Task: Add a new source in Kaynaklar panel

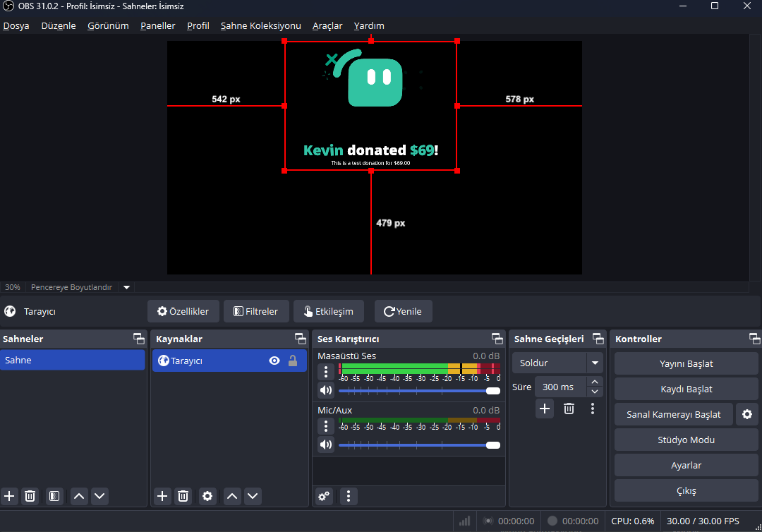Action: (x=162, y=496)
